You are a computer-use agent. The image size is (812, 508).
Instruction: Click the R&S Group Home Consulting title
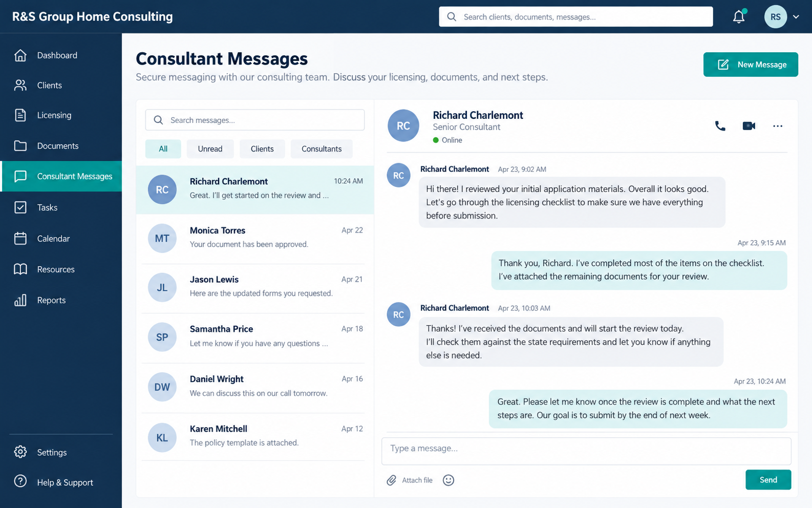pyautogui.click(x=93, y=17)
